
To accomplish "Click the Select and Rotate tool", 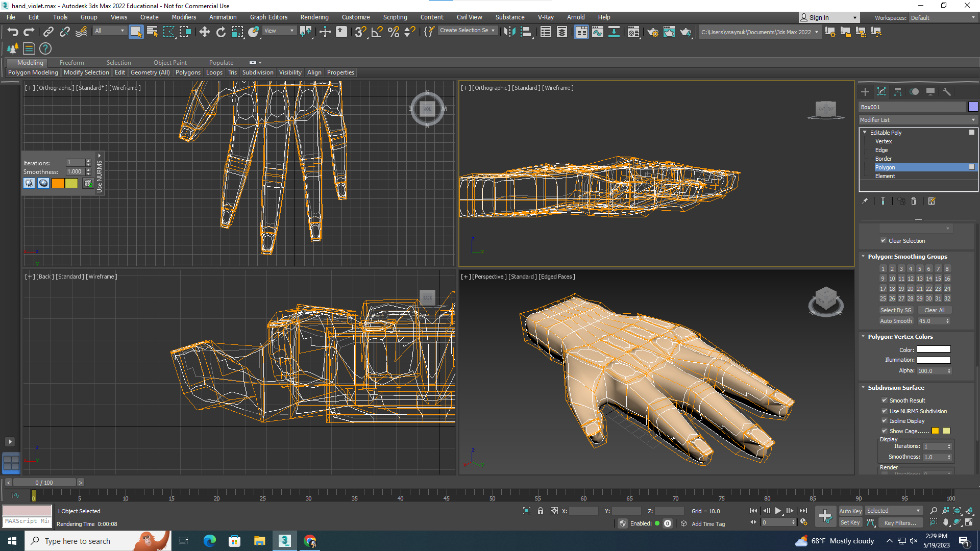I will [220, 32].
